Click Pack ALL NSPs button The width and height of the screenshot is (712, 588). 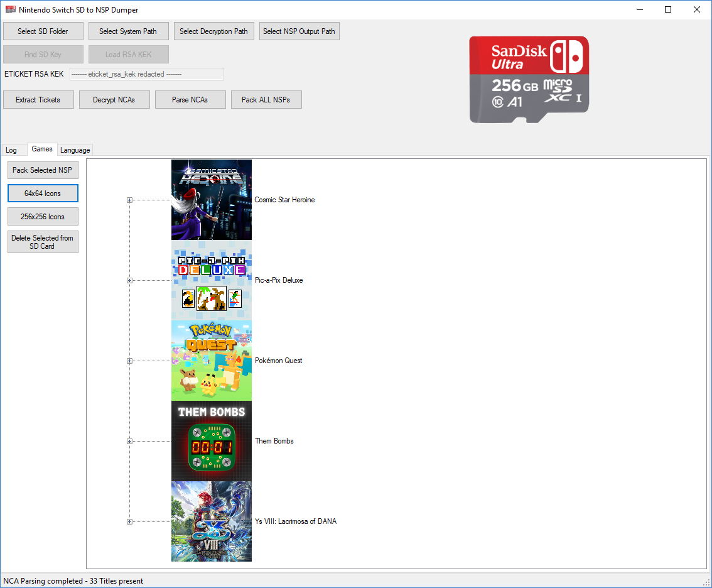pos(266,100)
